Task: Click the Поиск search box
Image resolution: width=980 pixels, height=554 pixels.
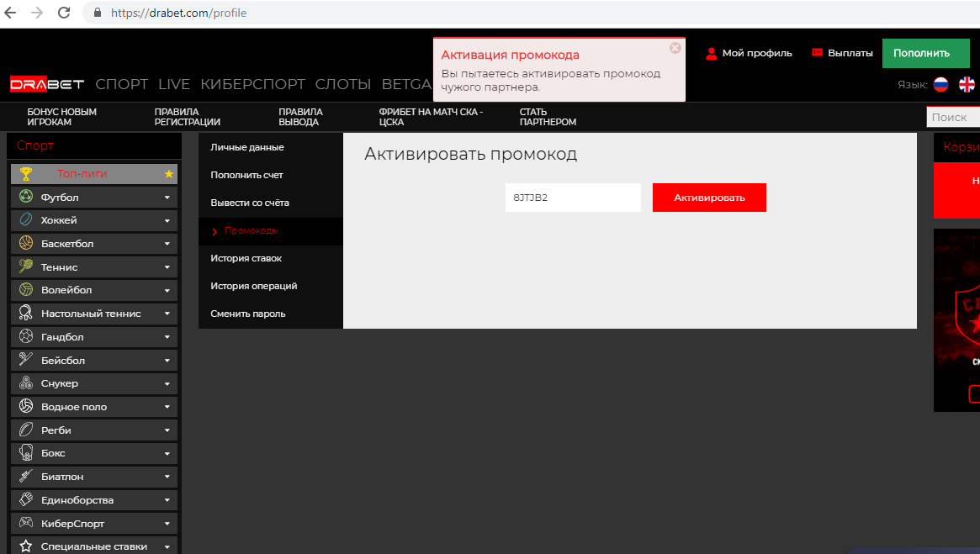Action: (x=953, y=118)
